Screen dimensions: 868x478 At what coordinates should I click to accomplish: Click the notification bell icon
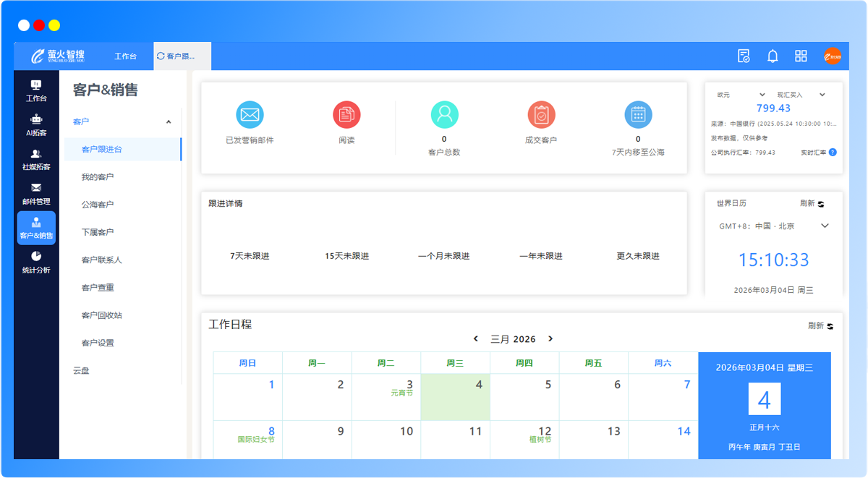773,56
